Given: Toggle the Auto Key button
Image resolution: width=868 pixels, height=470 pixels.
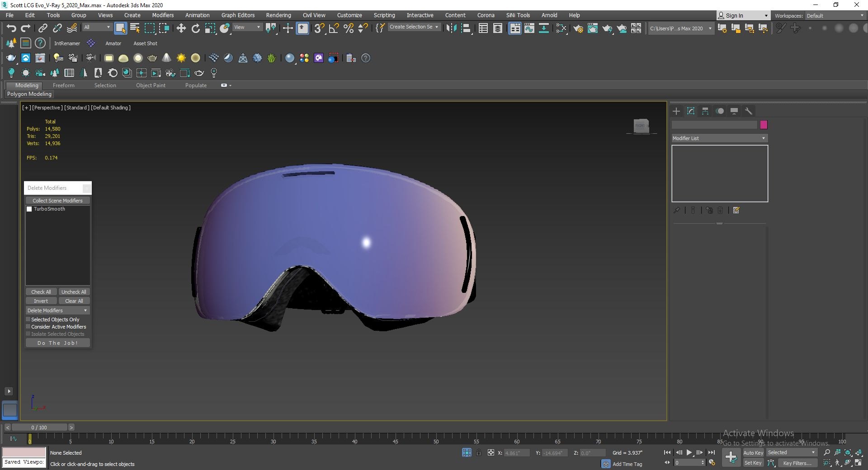Looking at the screenshot, I should pos(753,452).
